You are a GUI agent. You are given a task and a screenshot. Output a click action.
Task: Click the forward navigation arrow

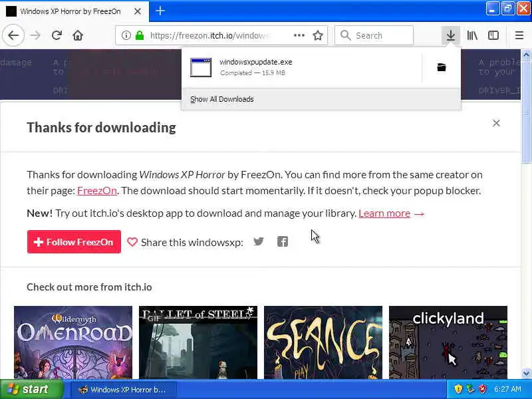tap(35, 35)
